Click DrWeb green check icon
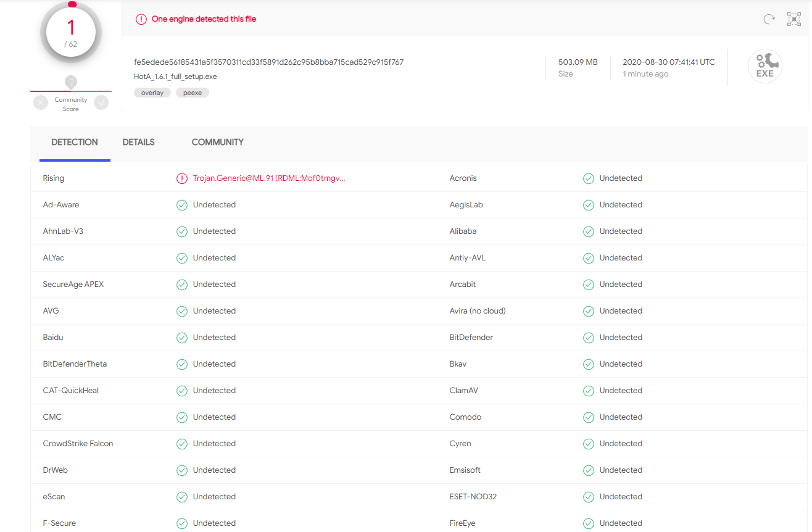The width and height of the screenshot is (812, 532). (x=182, y=470)
